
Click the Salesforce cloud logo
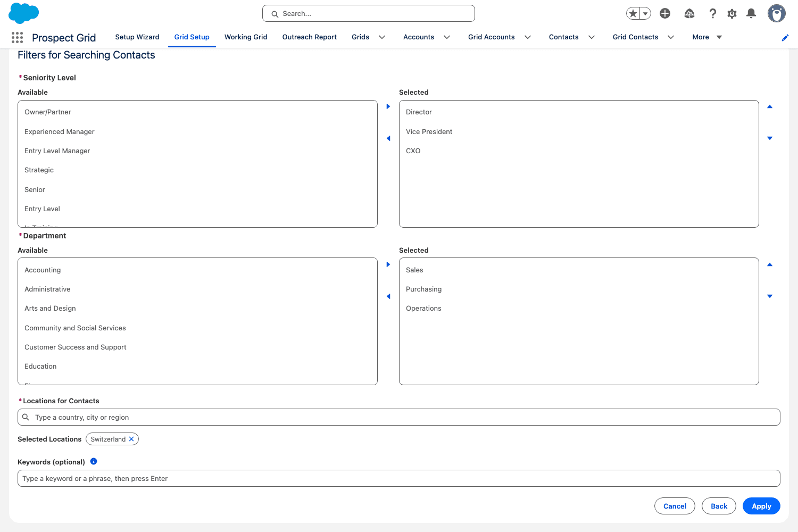[24, 13]
